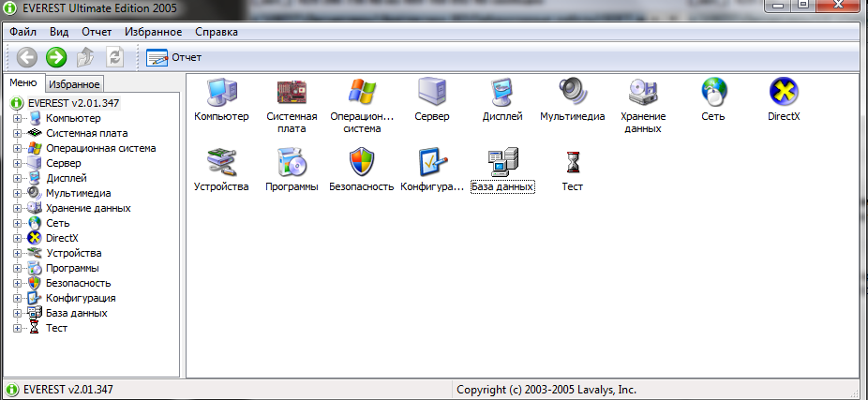Select Конфигурация in the tree
Image resolution: width=868 pixels, height=400 pixels.
(81, 298)
